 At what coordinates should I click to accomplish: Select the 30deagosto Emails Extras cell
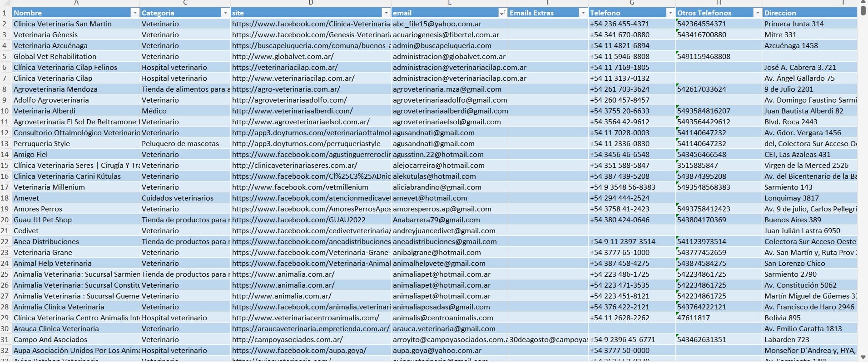tap(548, 339)
